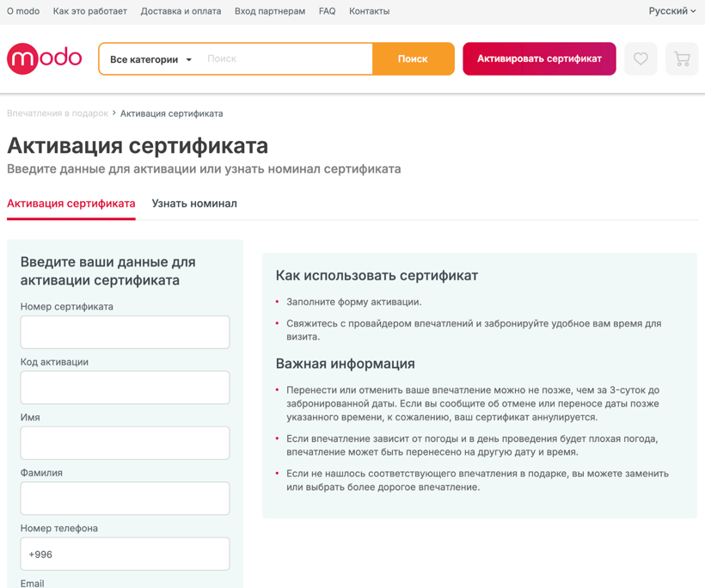
Task: Click the Важная информация heading
Action: coord(346,364)
